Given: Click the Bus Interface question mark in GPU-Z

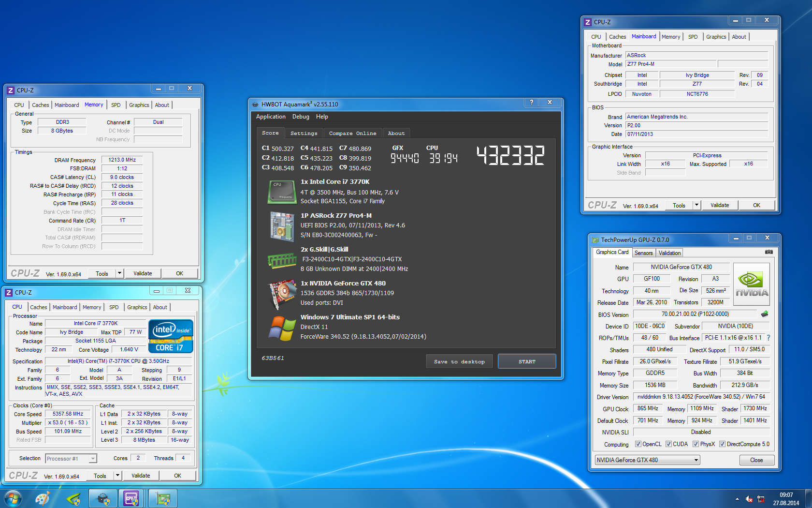Looking at the screenshot, I should [x=768, y=338].
